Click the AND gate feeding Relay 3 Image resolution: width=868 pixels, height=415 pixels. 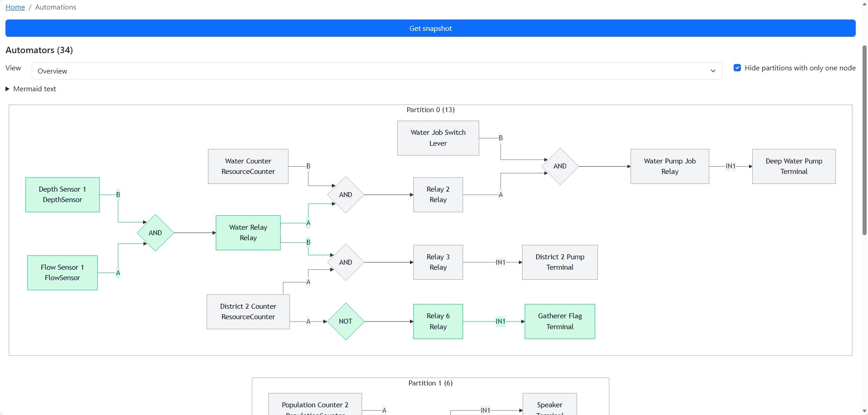coord(345,262)
